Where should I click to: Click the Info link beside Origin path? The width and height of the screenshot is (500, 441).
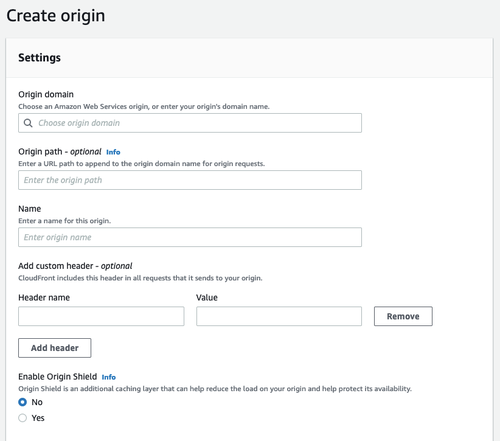coord(113,152)
